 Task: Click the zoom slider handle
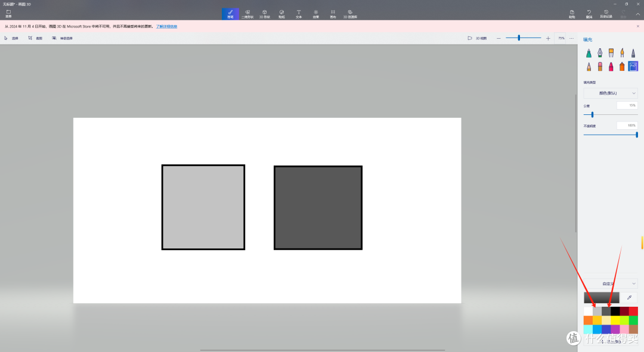tap(519, 38)
